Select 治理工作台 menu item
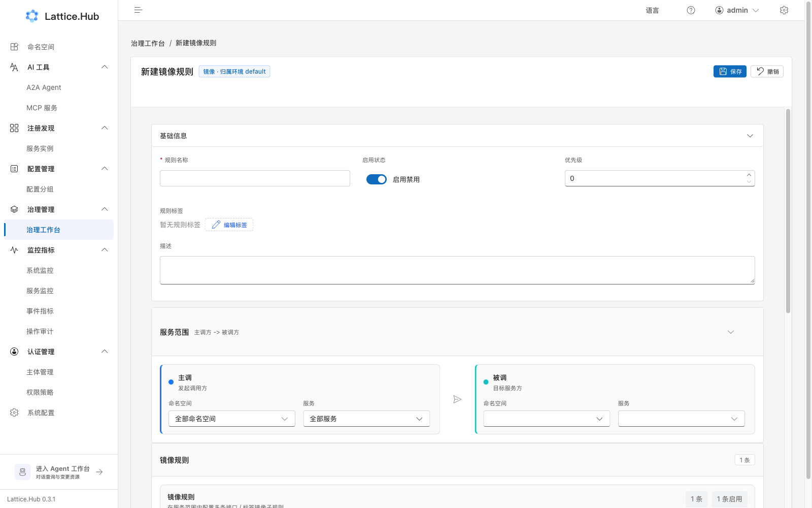The width and height of the screenshot is (812, 508). [59, 230]
